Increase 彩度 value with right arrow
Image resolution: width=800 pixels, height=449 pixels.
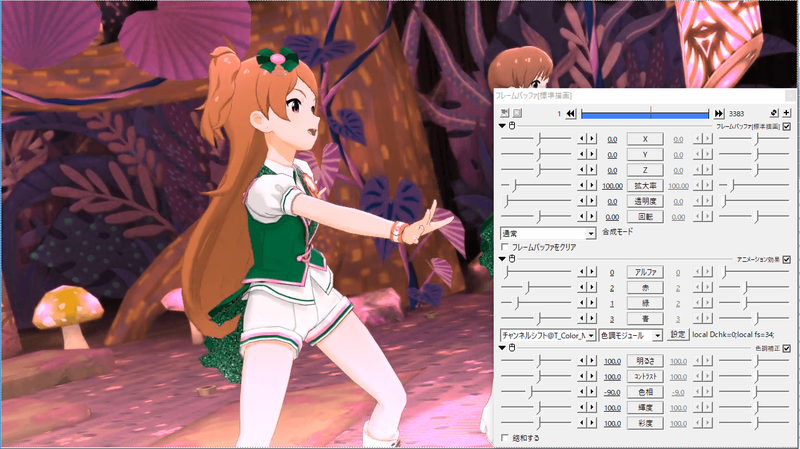click(592, 422)
